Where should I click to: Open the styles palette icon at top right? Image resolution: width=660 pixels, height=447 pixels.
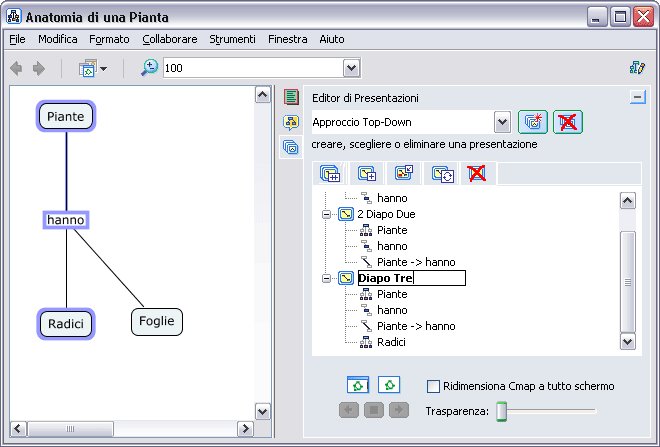pyautogui.click(x=637, y=67)
